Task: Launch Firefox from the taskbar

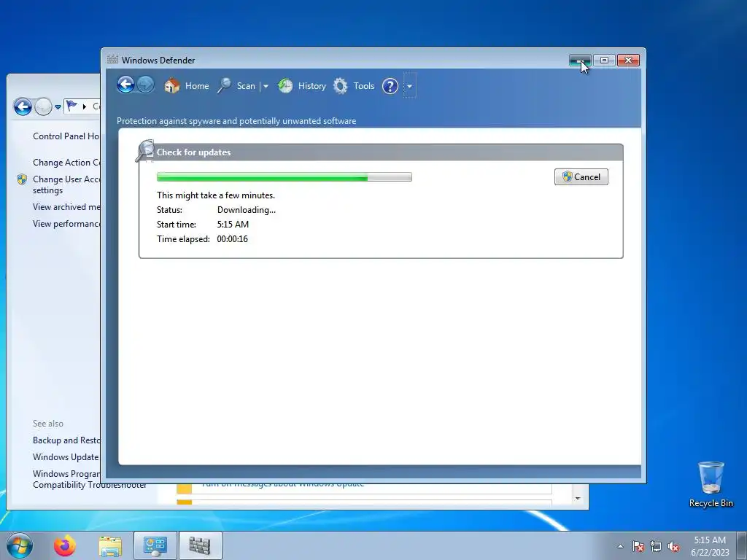Action: (x=65, y=545)
